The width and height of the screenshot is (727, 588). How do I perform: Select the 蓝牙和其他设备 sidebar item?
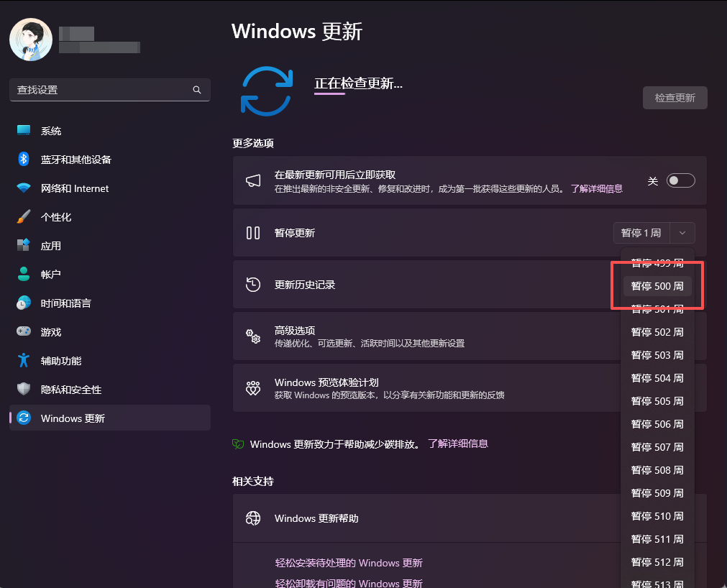(x=74, y=159)
